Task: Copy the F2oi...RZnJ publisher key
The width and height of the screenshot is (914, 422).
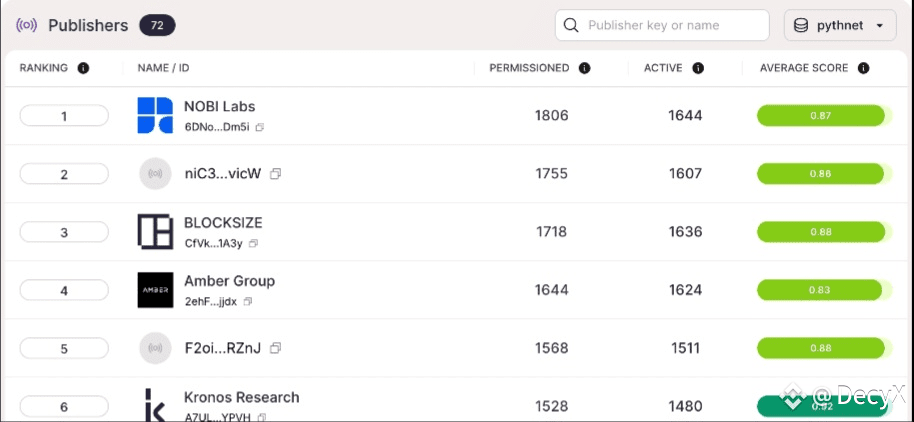Action: click(276, 348)
